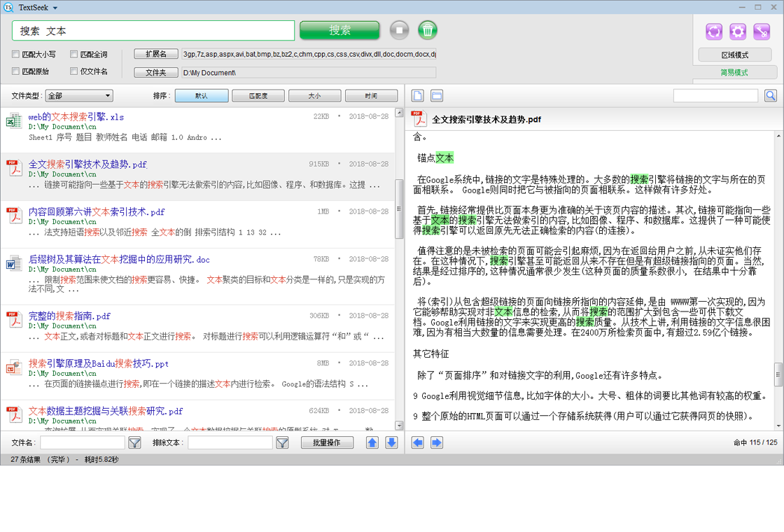Click the preview pane scrollbar thumb
The image size is (784, 532).
(778, 374)
